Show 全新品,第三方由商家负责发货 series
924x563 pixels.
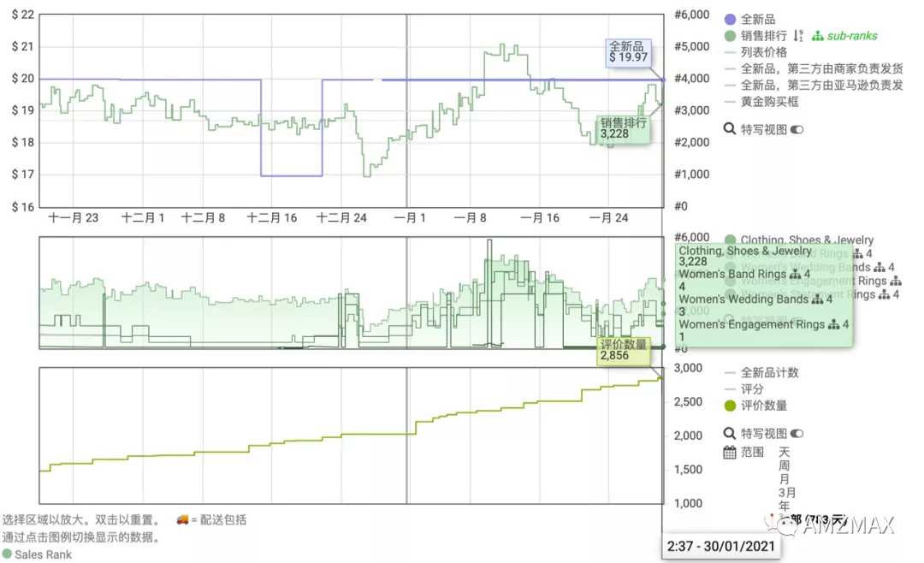click(821, 69)
